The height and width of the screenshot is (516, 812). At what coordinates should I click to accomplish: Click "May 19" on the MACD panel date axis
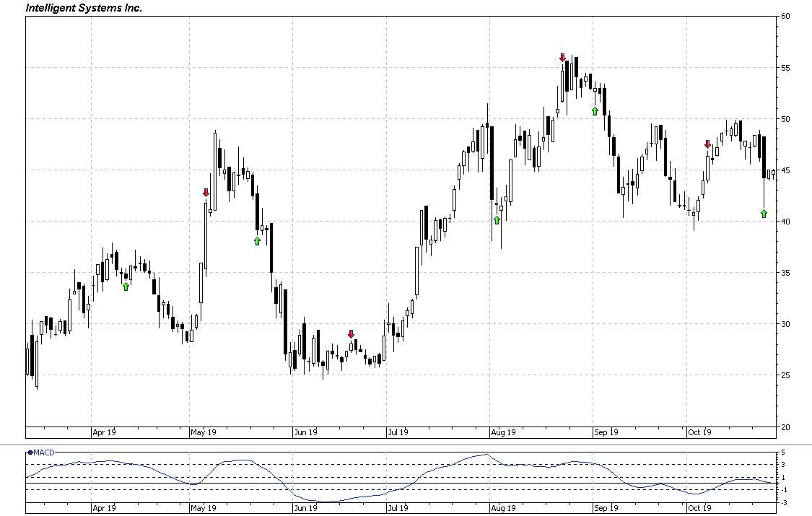point(203,508)
